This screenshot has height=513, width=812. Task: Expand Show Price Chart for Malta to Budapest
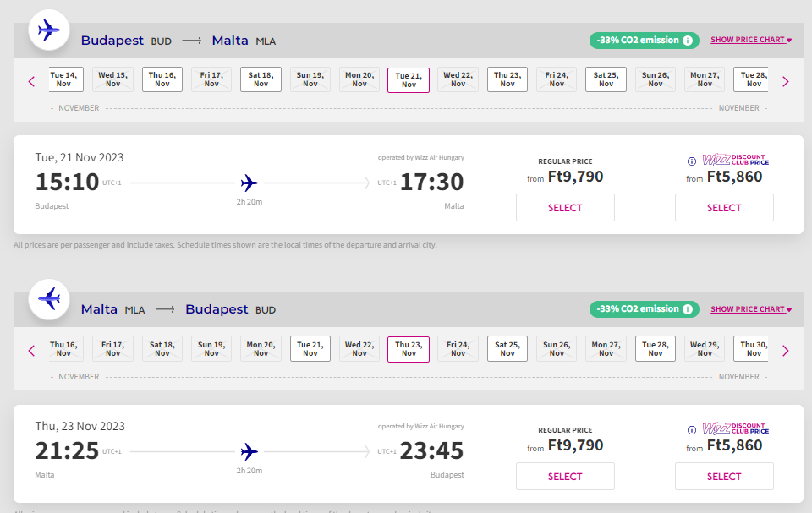751,309
